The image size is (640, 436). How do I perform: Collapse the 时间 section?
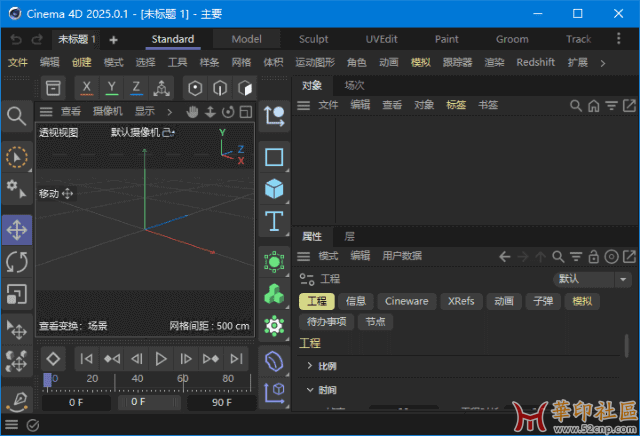pyautogui.click(x=310, y=390)
